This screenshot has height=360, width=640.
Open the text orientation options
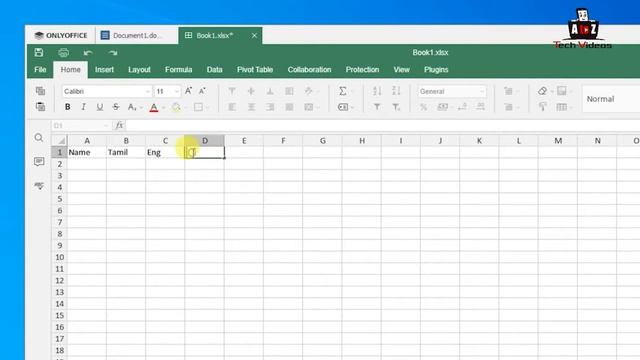pyautogui.click(x=311, y=91)
